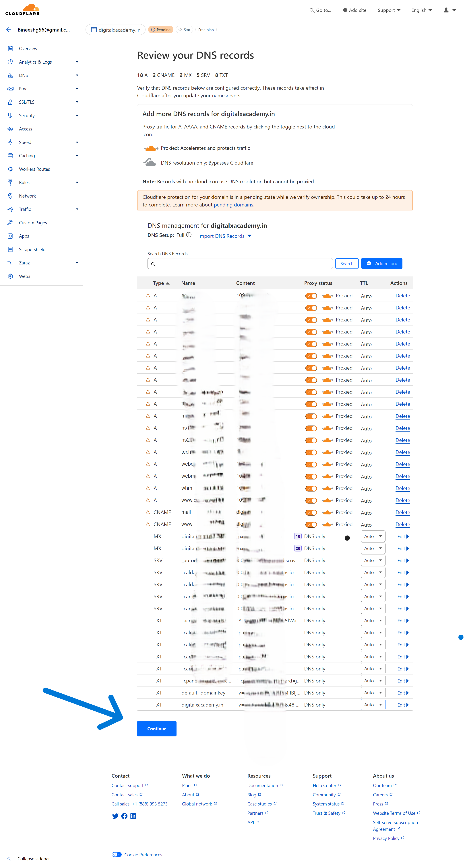Open the Overview sidebar icon
Image resolution: width=467 pixels, height=868 pixels.
click(10, 48)
